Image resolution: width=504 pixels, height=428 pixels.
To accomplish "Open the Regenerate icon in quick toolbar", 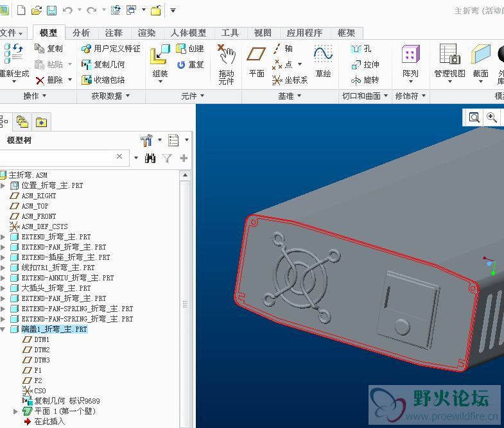I will 116,10.
